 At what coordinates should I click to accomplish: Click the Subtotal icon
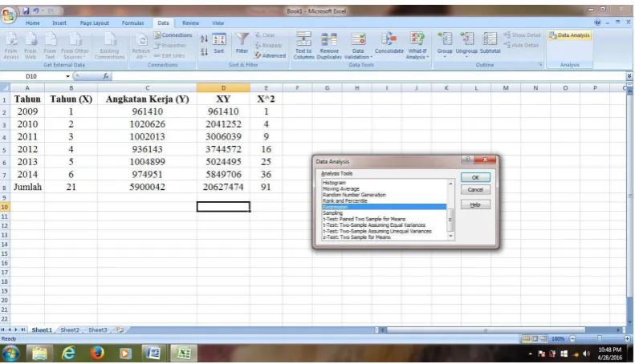[x=490, y=43]
